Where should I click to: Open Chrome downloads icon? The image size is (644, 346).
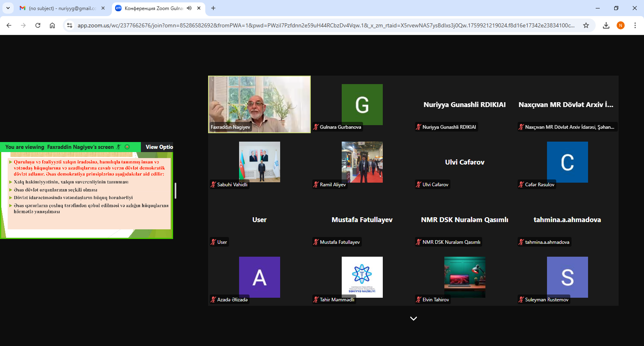[x=606, y=25]
